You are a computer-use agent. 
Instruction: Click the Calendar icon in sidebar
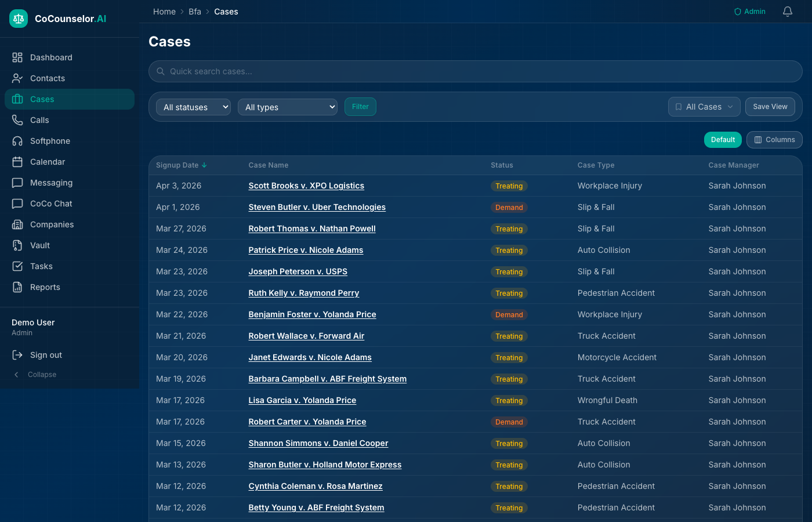coord(17,162)
